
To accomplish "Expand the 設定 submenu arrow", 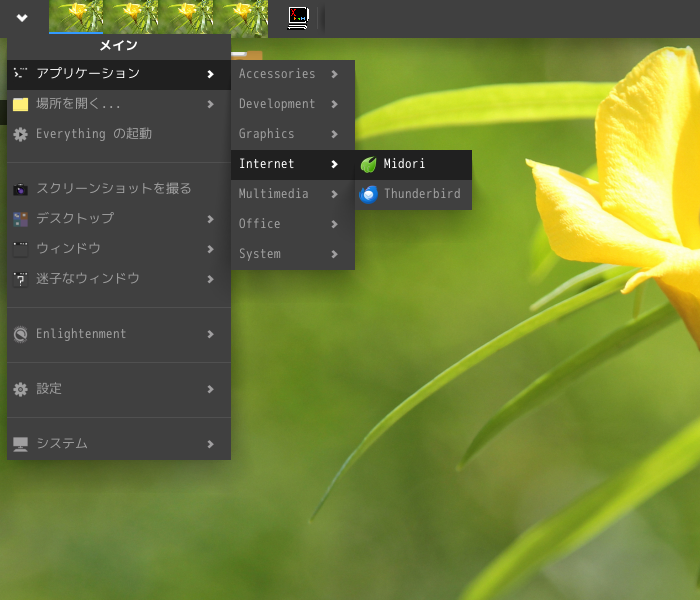I will click(x=211, y=389).
